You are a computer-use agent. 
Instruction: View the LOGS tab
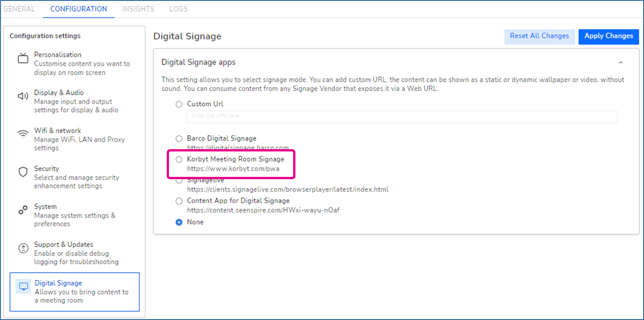(x=178, y=9)
